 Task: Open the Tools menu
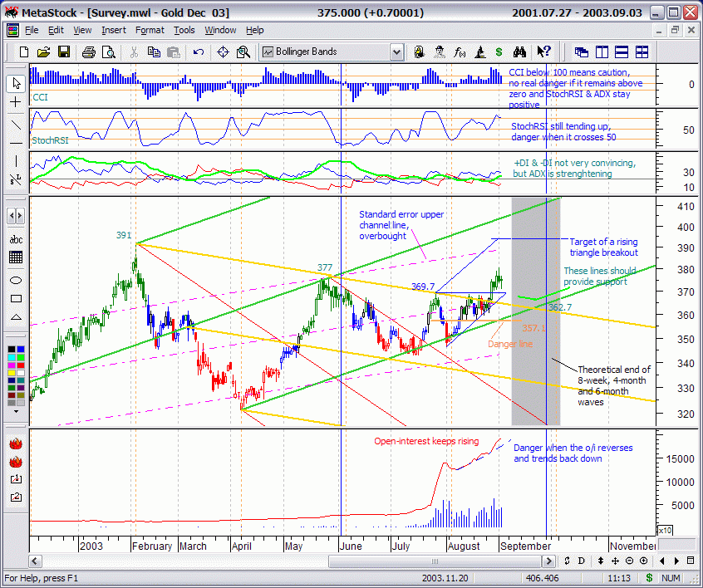184,30
